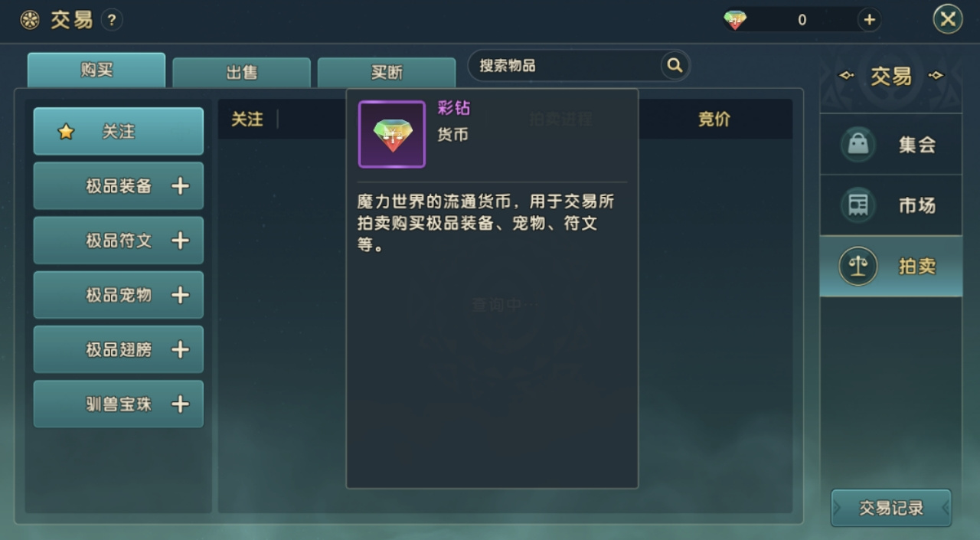
Task: Select the 购买 tab
Action: pyautogui.click(x=96, y=70)
